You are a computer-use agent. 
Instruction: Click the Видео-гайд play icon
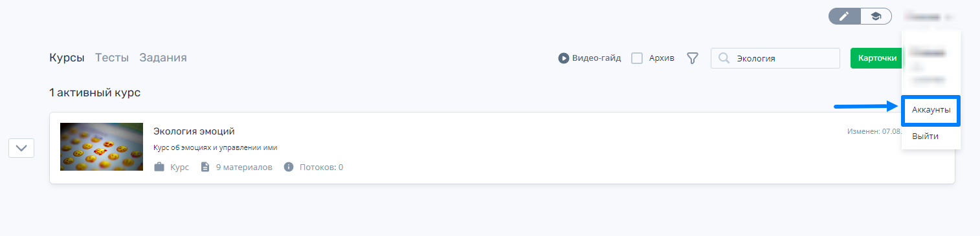pyautogui.click(x=564, y=58)
